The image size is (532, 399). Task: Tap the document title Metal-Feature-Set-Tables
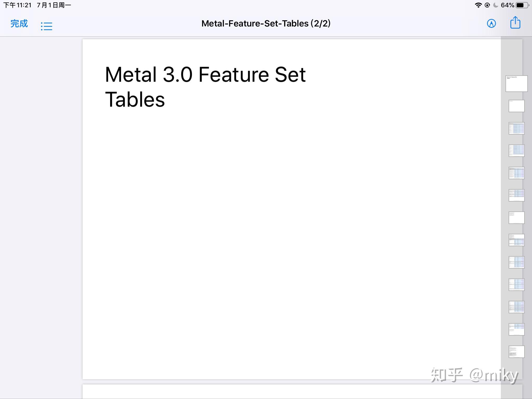click(x=265, y=23)
